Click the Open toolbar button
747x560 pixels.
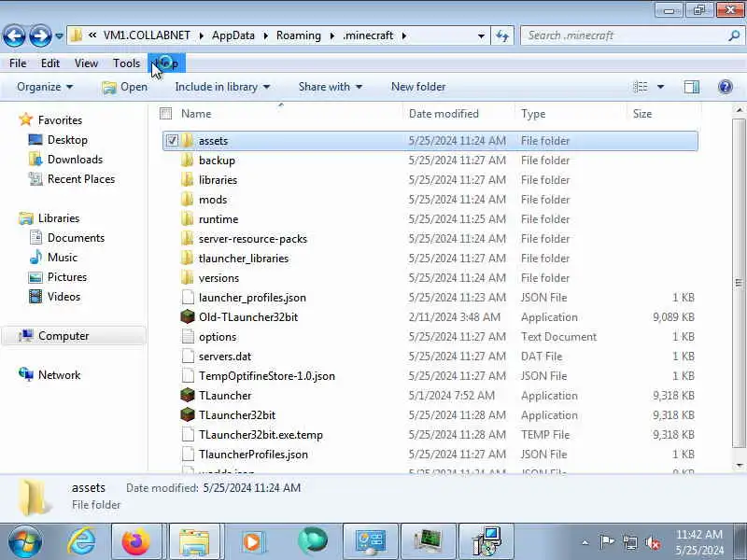click(x=125, y=87)
